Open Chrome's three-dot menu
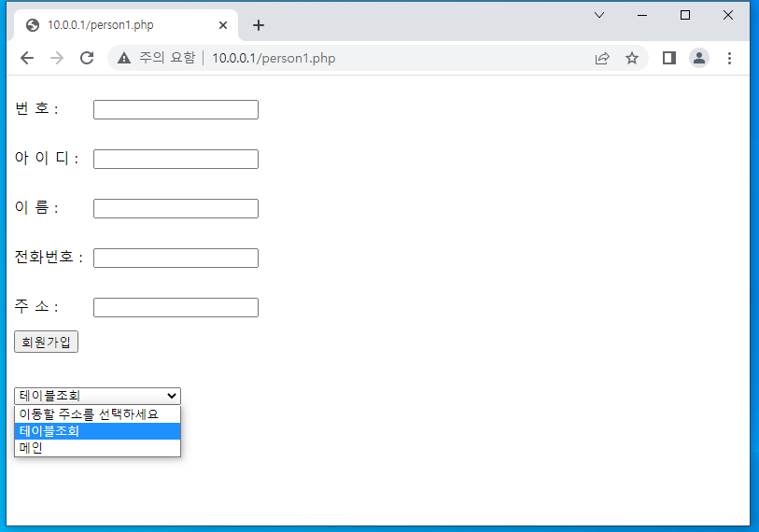Viewport: 759px width, 532px height. coord(729,58)
